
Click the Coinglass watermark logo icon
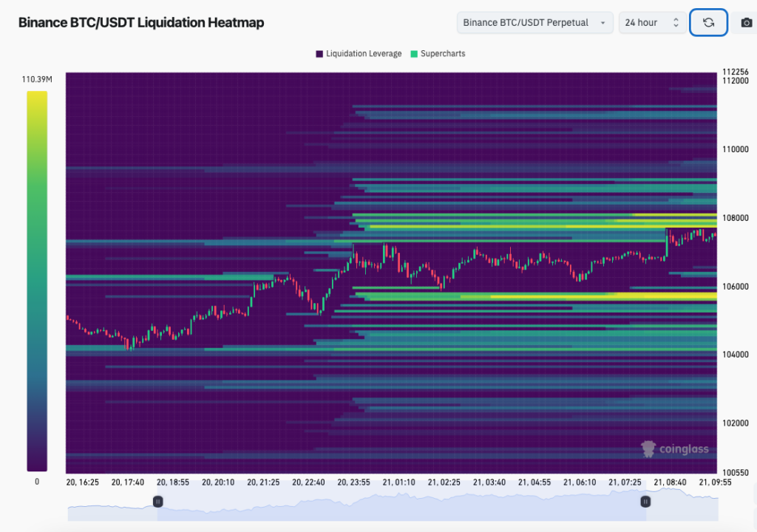click(x=647, y=449)
